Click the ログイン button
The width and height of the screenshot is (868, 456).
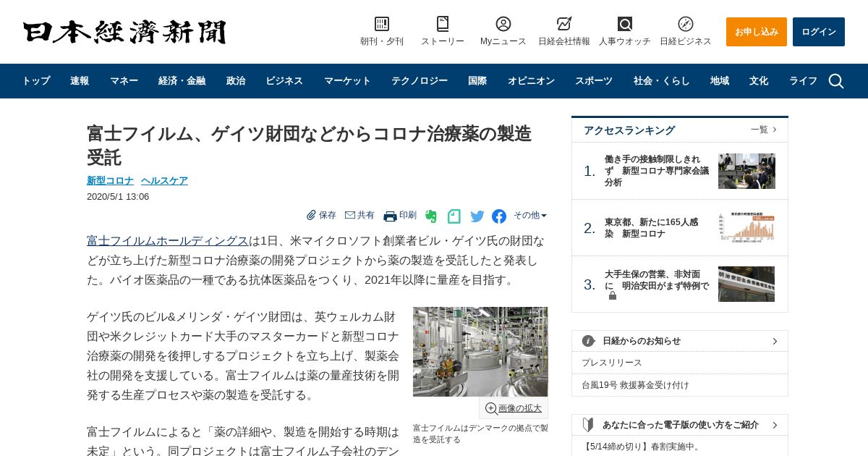tap(819, 32)
